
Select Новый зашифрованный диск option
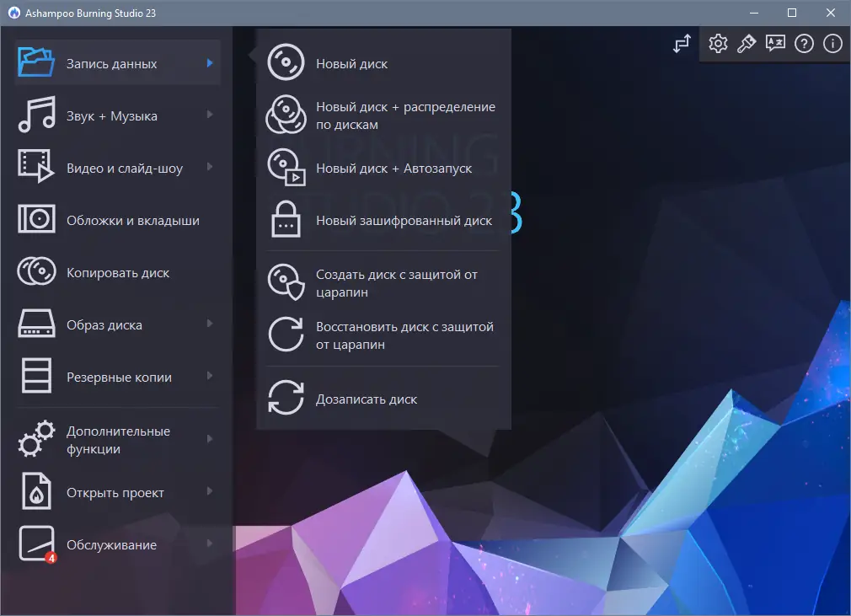coord(402,220)
